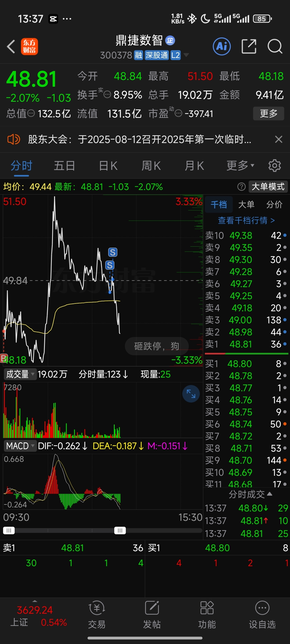
Task: Tap the blue 企 badge beside stock name
Action: click(170, 41)
